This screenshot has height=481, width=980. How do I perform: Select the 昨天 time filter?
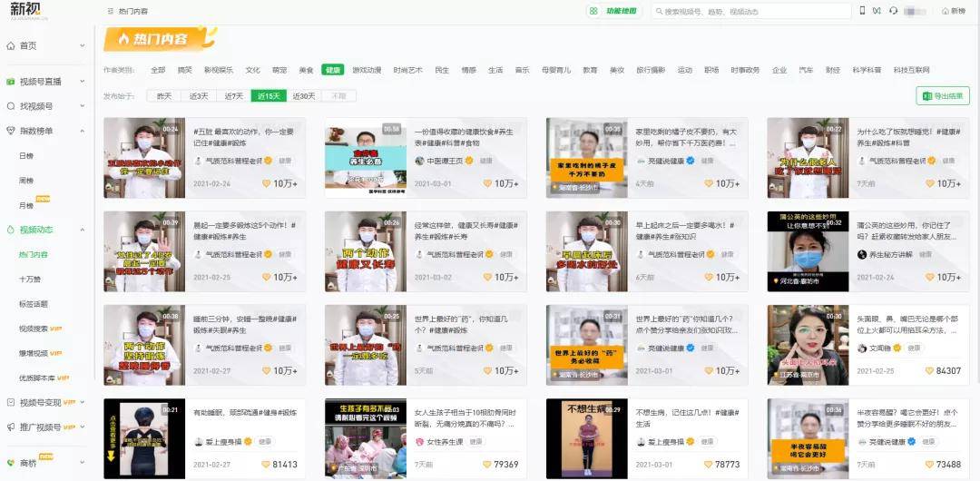coord(164,96)
